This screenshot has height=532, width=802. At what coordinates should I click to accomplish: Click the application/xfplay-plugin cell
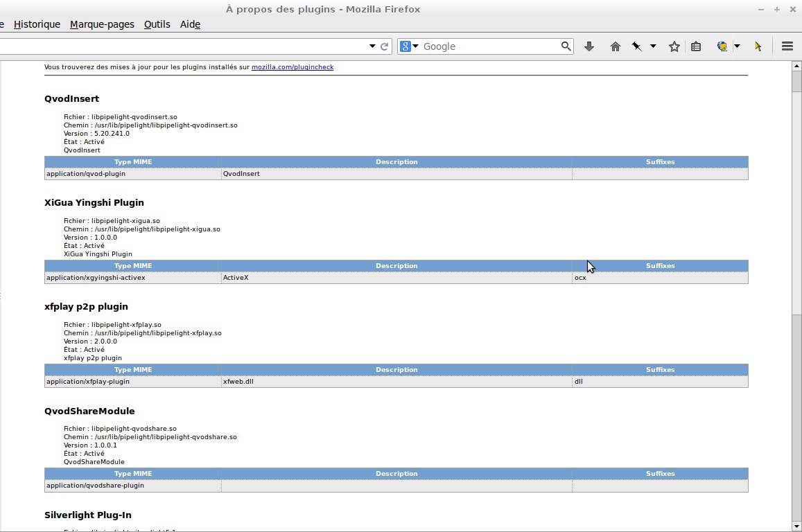tap(133, 382)
